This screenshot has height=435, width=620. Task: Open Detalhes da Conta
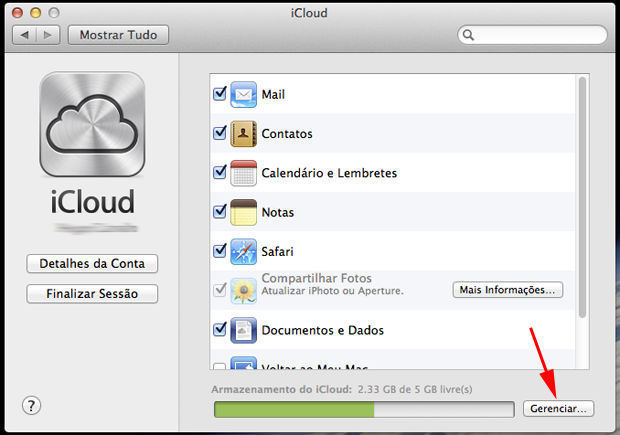(92, 264)
